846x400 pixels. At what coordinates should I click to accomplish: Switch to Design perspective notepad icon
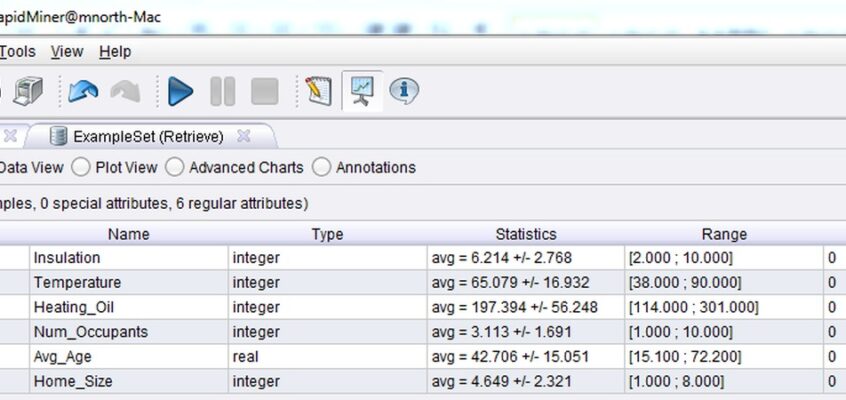[318, 90]
